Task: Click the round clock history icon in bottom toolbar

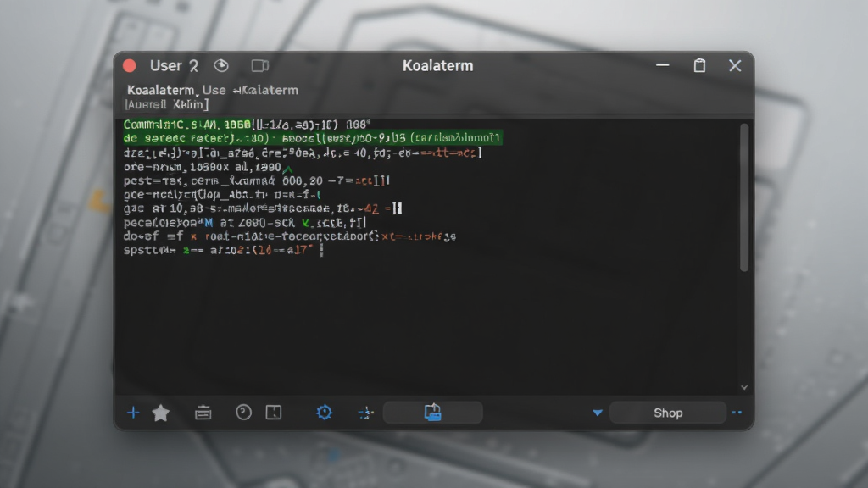Action: 243,413
